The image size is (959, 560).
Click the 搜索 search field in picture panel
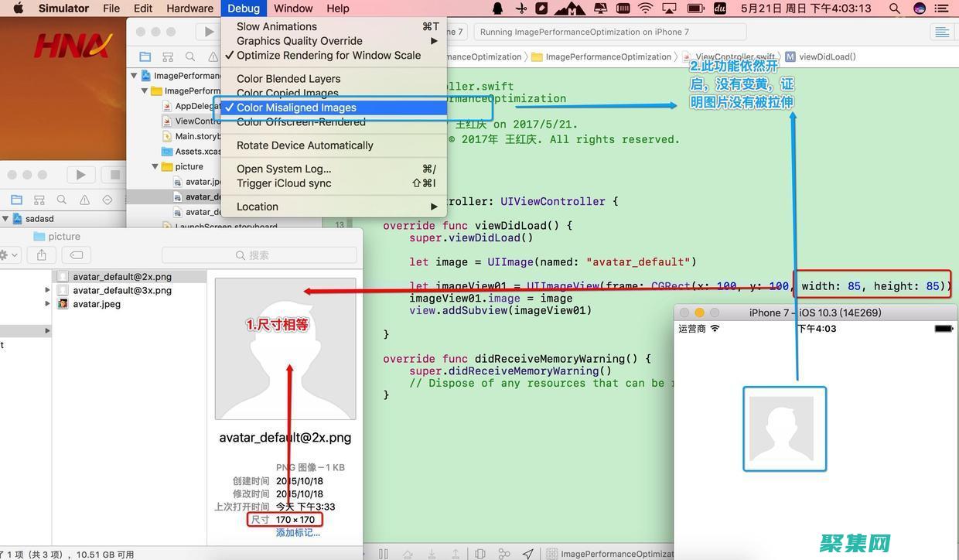point(255,254)
